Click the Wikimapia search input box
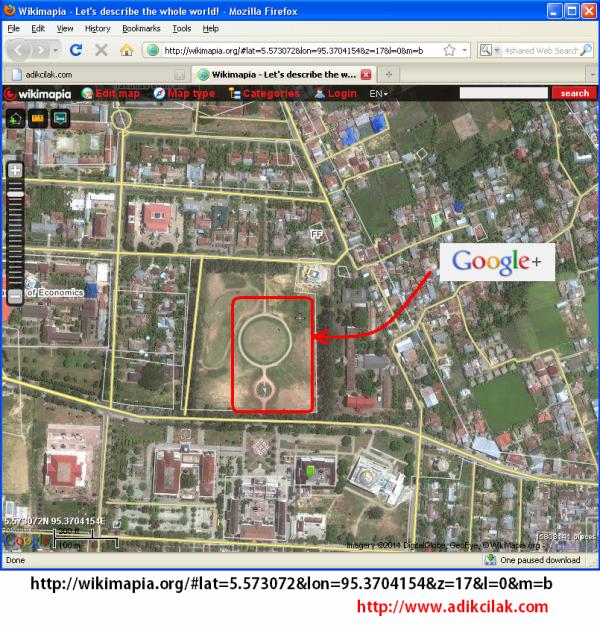 pyautogui.click(x=504, y=93)
